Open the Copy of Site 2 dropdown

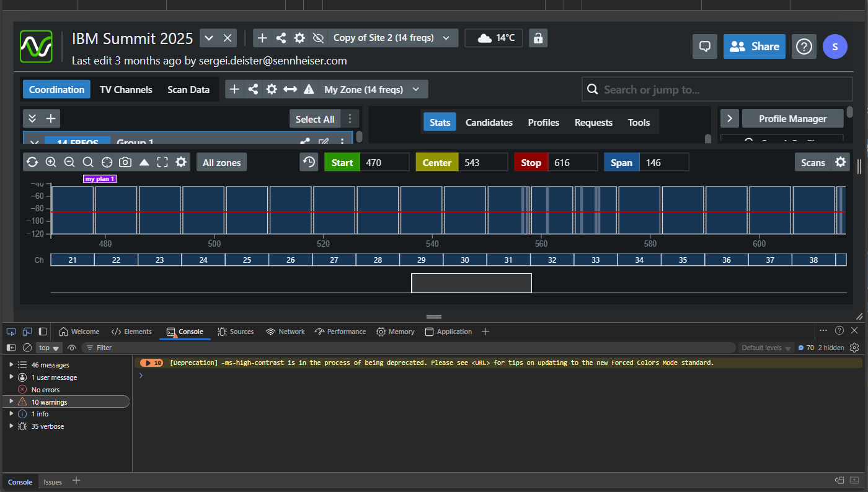tap(393, 38)
